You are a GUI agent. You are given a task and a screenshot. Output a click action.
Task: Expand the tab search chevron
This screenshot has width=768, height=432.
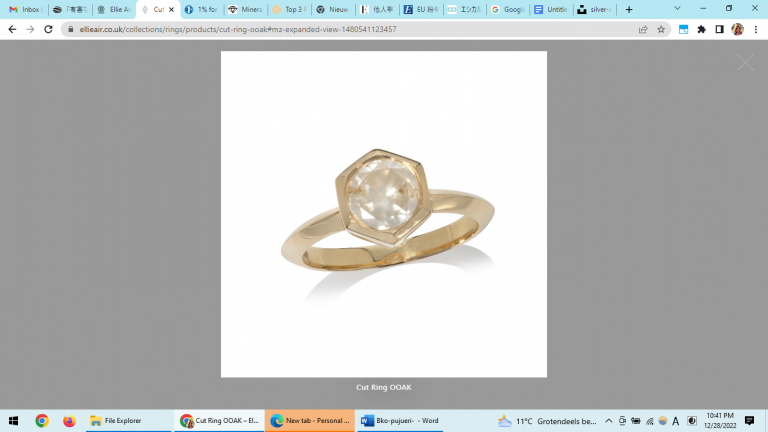point(677,8)
